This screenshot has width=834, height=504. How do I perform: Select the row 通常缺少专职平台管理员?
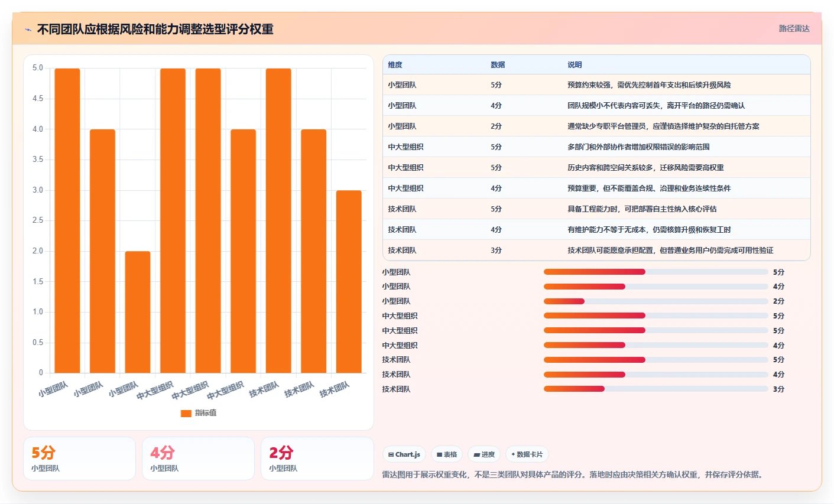point(596,126)
